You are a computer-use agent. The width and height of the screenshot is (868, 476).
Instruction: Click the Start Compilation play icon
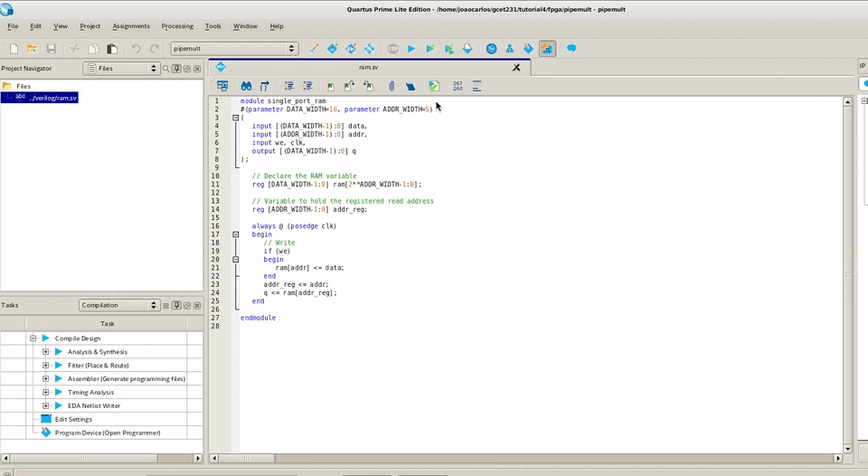click(x=410, y=49)
